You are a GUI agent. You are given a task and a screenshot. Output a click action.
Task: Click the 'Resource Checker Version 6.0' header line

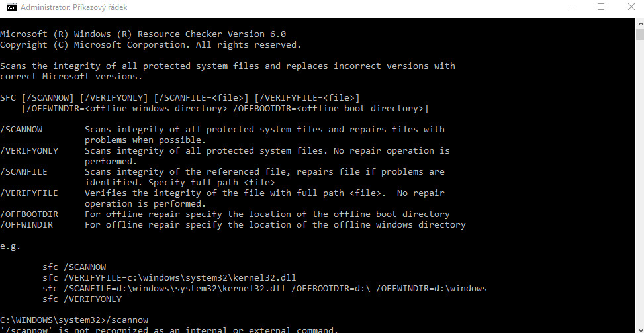pyautogui.click(x=143, y=34)
